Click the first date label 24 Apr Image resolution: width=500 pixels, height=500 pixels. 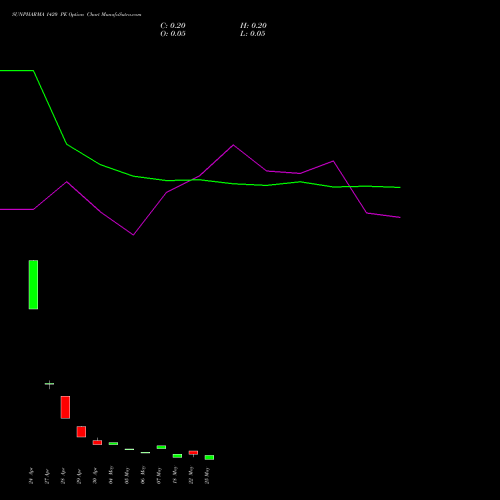[x=31, y=476]
